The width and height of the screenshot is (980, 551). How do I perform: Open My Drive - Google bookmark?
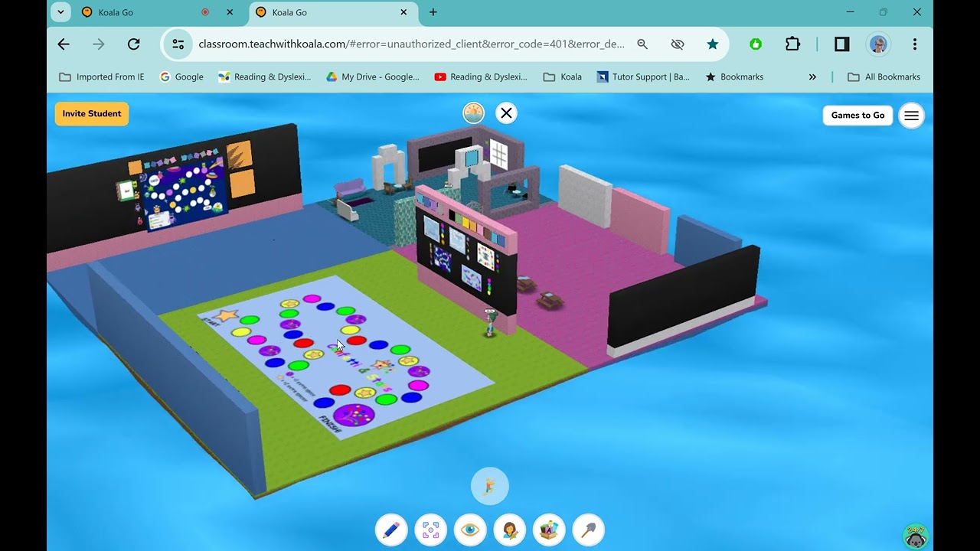pyautogui.click(x=373, y=77)
